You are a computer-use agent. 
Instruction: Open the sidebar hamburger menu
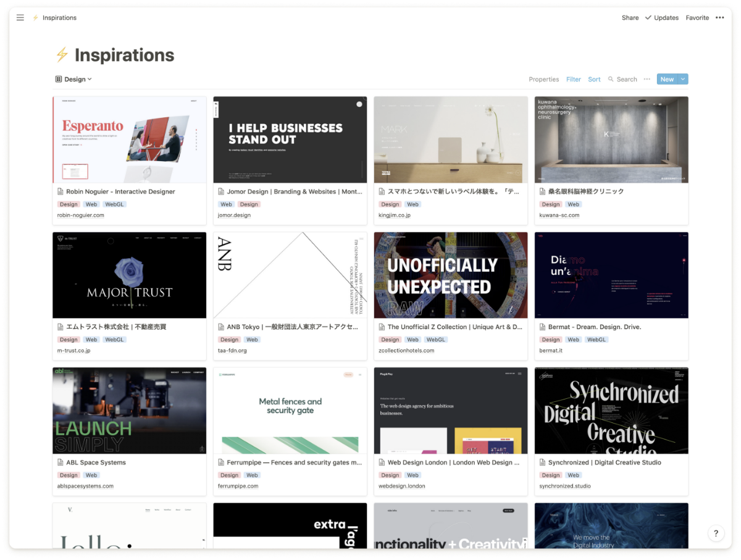click(20, 18)
